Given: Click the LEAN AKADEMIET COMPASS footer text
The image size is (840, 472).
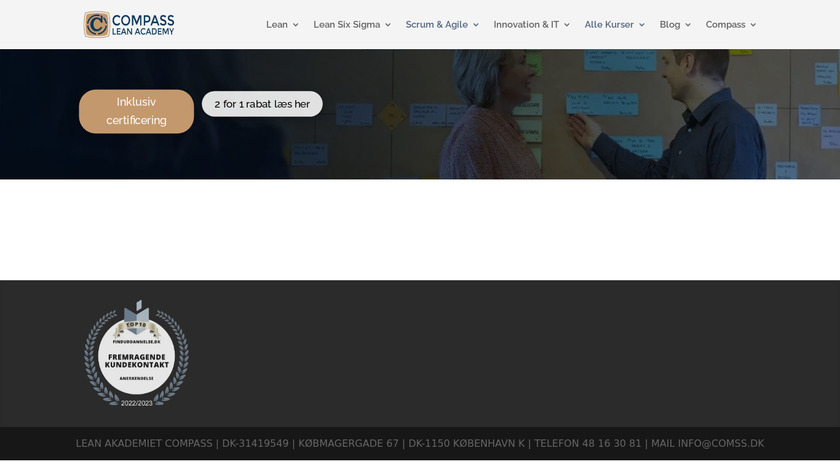Looking at the screenshot, I should 144,444.
